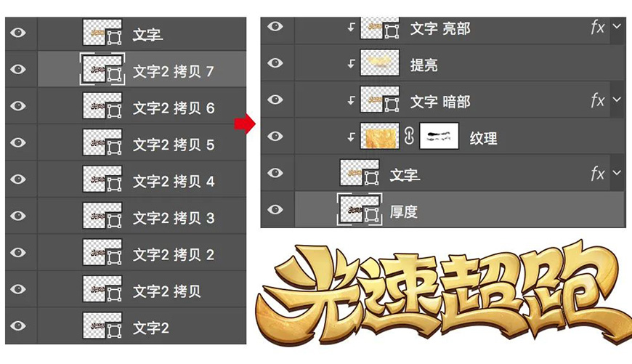The height and width of the screenshot is (364, 632).
Task: Expand effects list of 文字 暗部 layer
Action: click(x=617, y=100)
